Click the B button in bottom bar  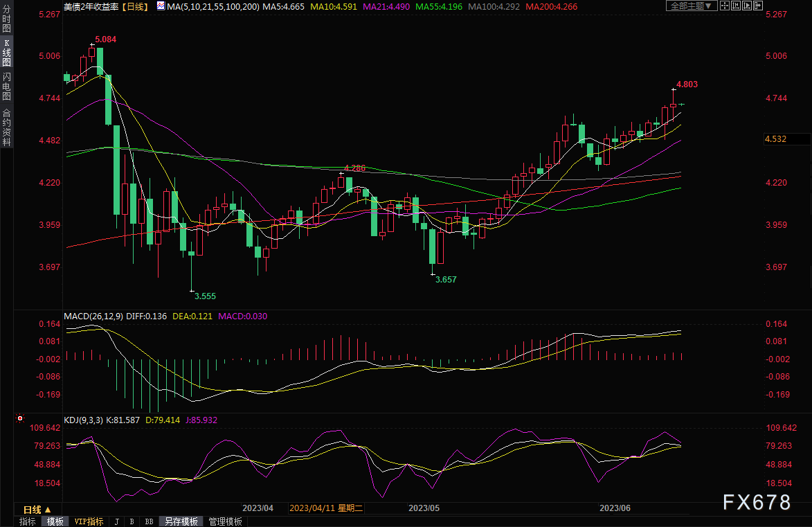point(132,521)
